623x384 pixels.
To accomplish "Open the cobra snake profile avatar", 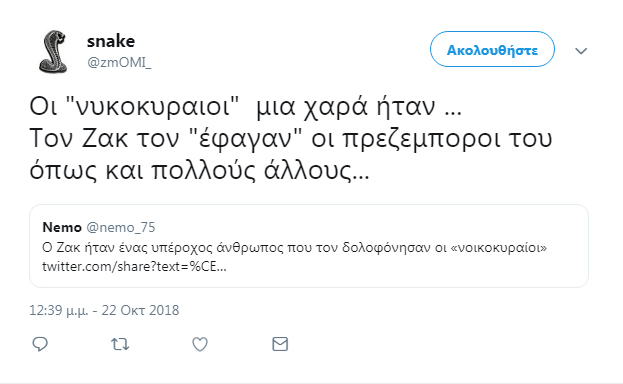I will tap(54, 52).
